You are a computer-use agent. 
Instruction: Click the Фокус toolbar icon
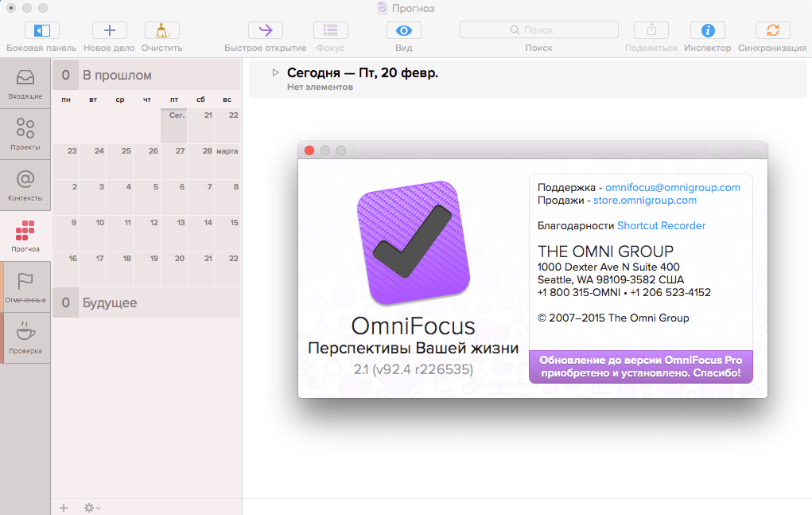pyautogui.click(x=330, y=30)
